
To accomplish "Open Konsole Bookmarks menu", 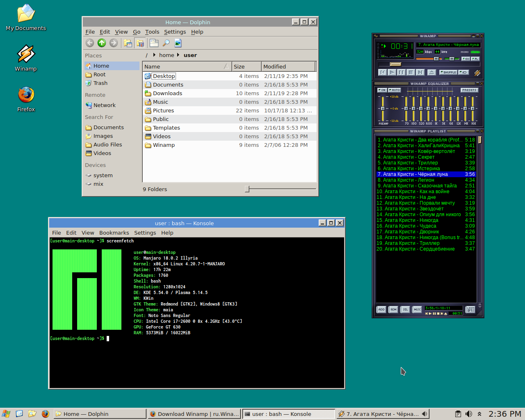I will pos(114,233).
